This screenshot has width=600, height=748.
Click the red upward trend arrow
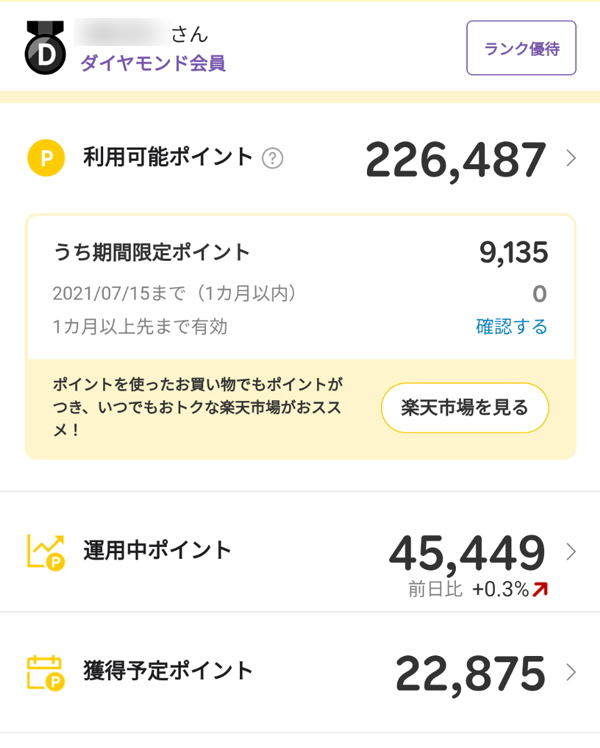click(x=541, y=590)
